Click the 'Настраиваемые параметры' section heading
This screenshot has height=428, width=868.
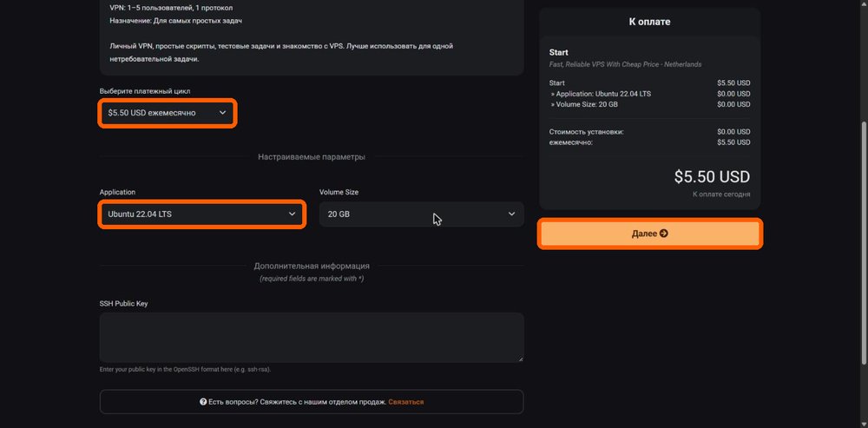coord(312,157)
